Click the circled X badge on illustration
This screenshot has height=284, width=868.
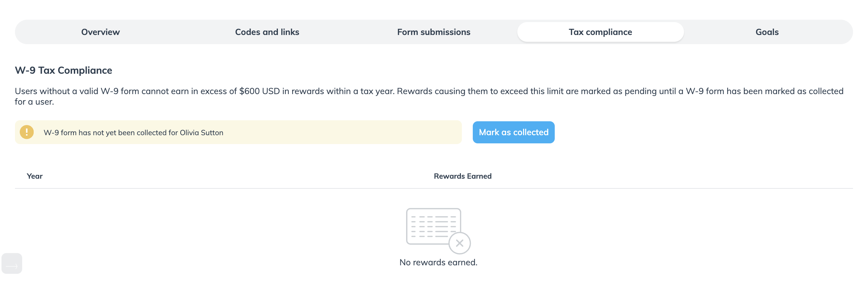[x=460, y=243]
